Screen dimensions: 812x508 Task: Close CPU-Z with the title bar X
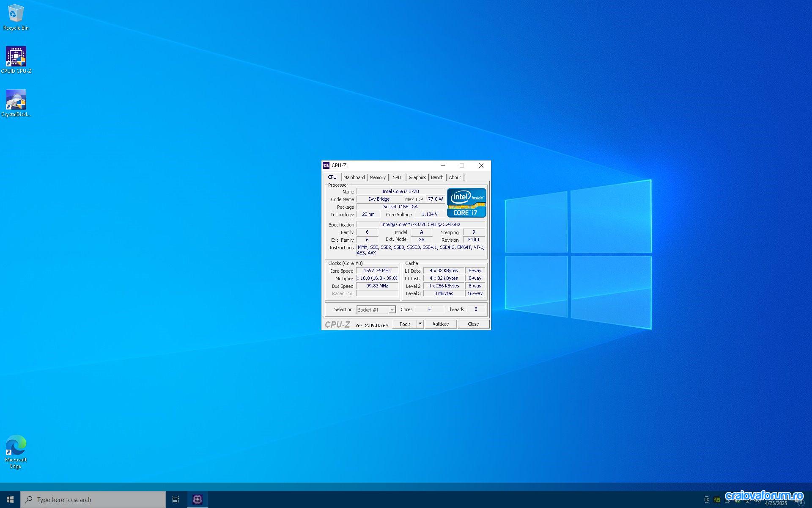click(x=481, y=166)
